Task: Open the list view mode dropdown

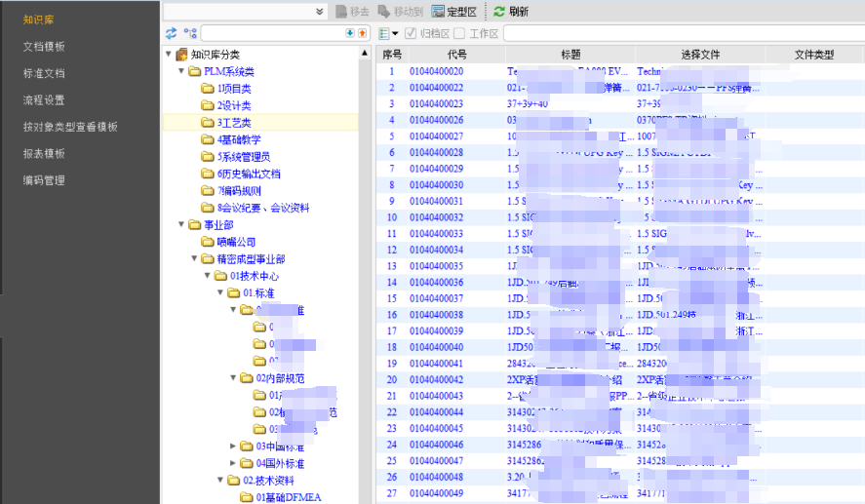Action: [388, 34]
